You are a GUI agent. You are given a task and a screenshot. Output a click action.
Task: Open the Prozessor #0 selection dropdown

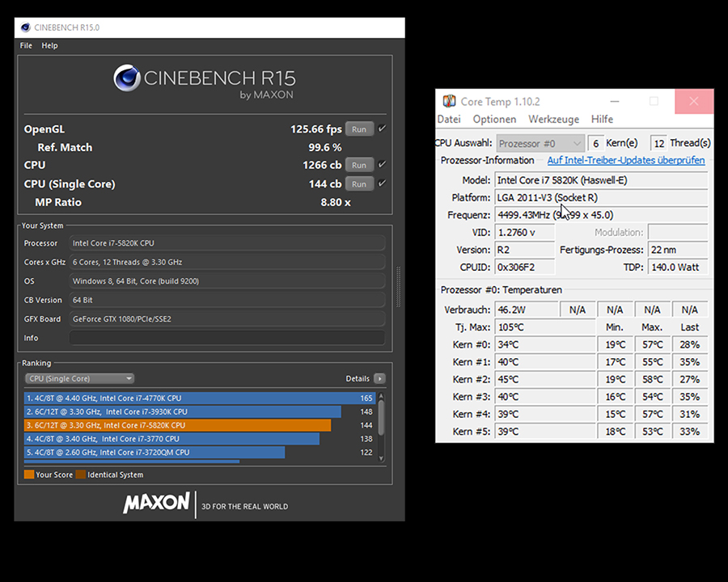pos(540,143)
